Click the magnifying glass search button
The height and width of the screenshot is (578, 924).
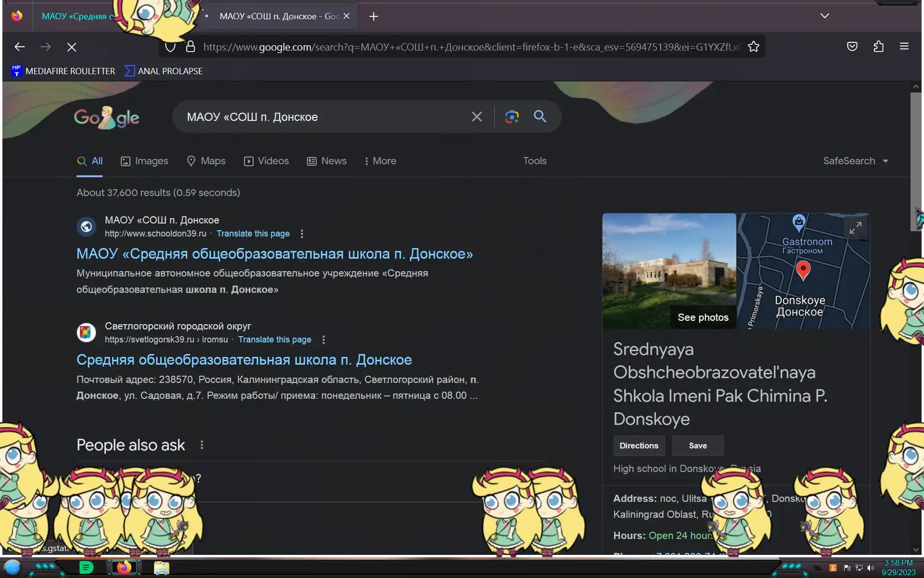pyautogui.click(x=540, y=117)
